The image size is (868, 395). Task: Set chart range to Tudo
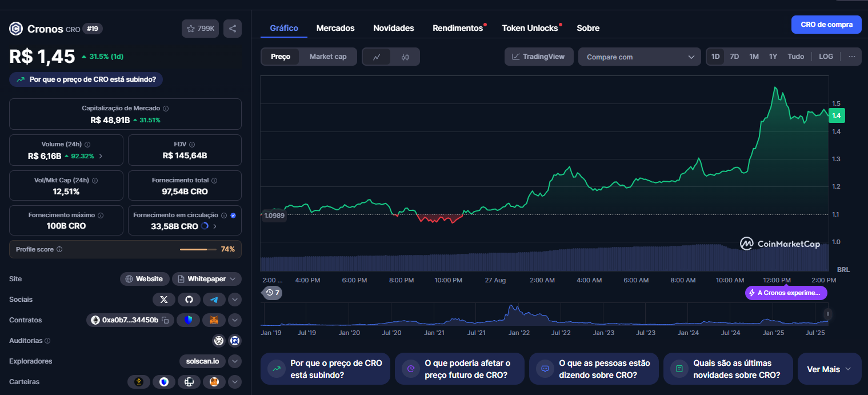pos(796,57)
